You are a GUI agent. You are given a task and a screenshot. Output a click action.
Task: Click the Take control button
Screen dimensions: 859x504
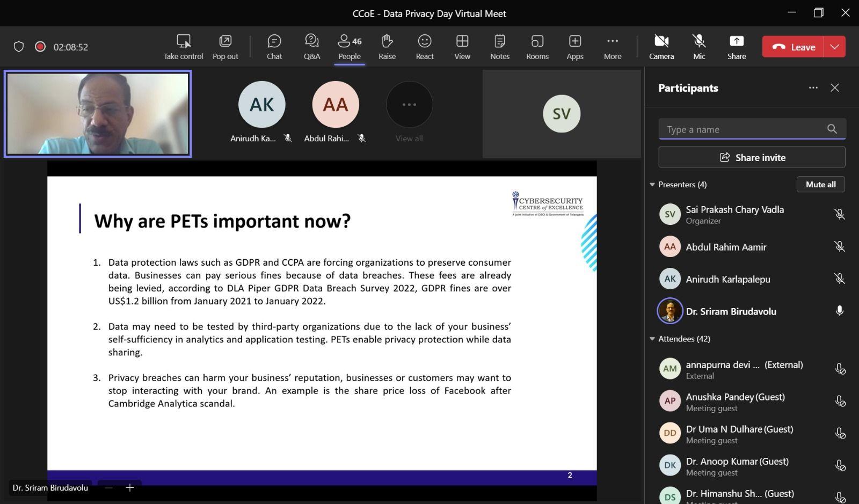click(x=184, y=47)
